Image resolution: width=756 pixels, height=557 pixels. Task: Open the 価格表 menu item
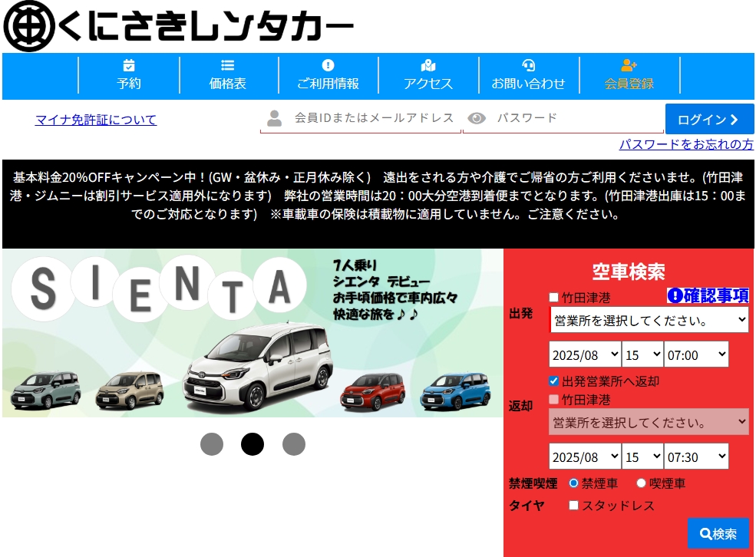[x=228, y=76]
